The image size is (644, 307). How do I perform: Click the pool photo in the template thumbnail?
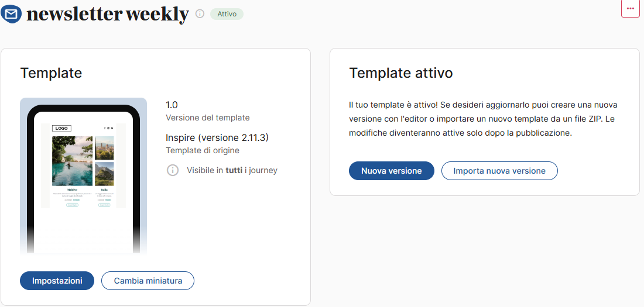pos(72,161)
